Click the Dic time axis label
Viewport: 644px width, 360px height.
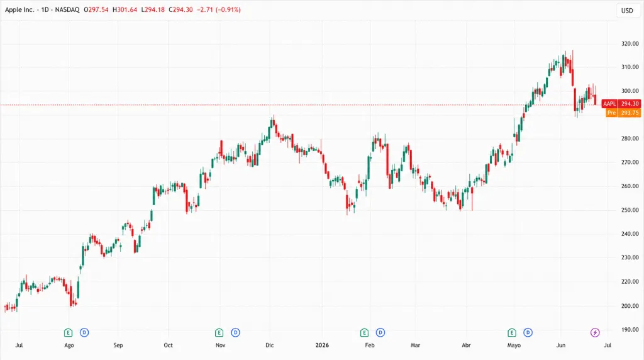(269, 345)
